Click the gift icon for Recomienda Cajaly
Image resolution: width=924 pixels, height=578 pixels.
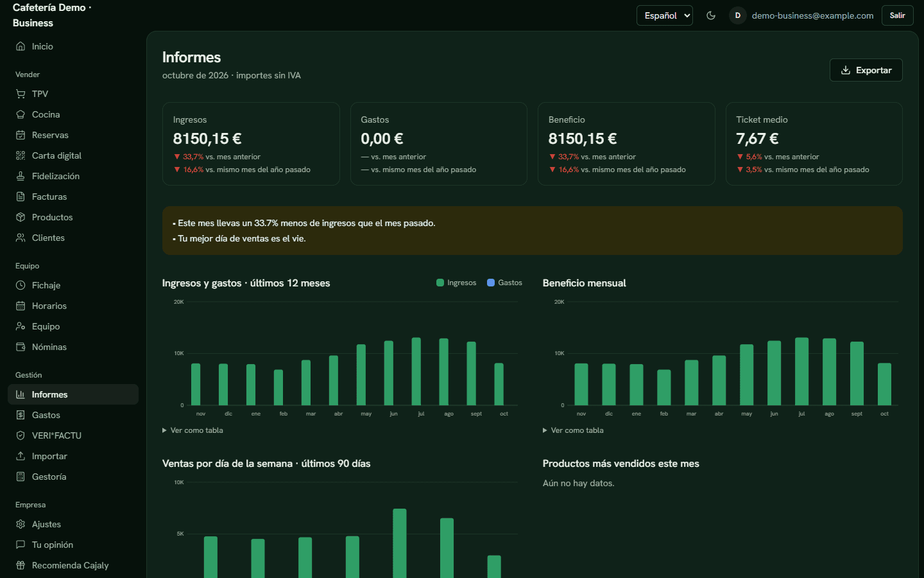click(x=21, y=565)
